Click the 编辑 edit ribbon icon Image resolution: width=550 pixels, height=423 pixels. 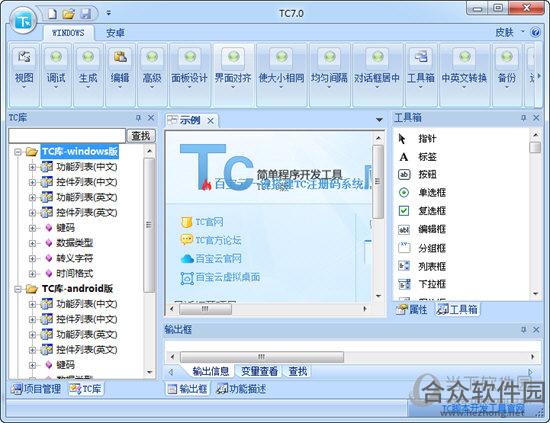pyautogui.click(x=120, y=57)
